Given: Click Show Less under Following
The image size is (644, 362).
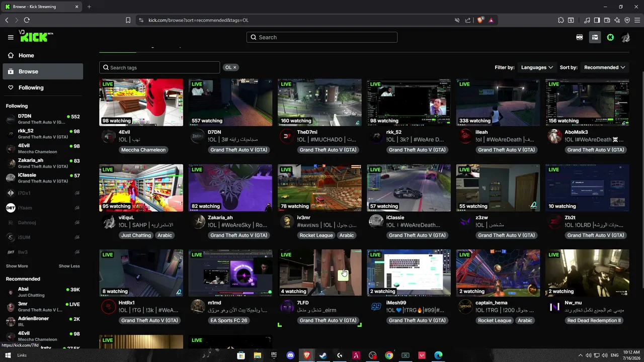Looking at the screenshot, I should [69, 266].
